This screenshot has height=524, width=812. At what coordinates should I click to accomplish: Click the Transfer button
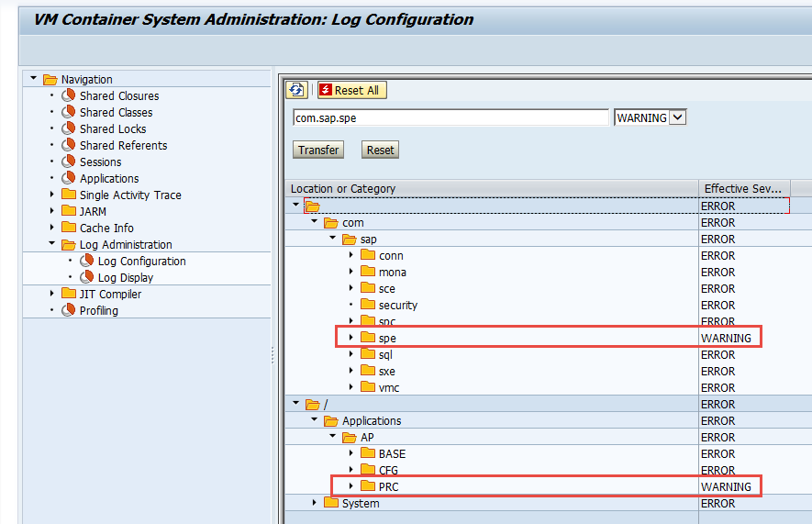click(318, 151)
